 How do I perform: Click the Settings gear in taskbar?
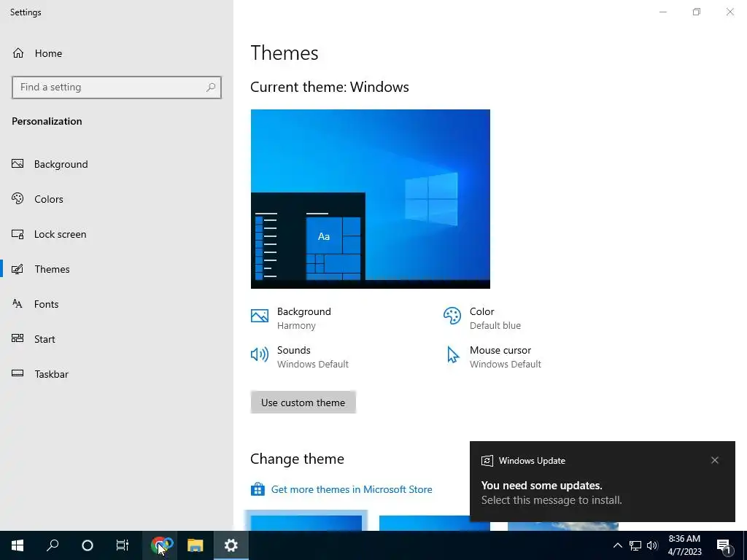[x=231, y=545]
